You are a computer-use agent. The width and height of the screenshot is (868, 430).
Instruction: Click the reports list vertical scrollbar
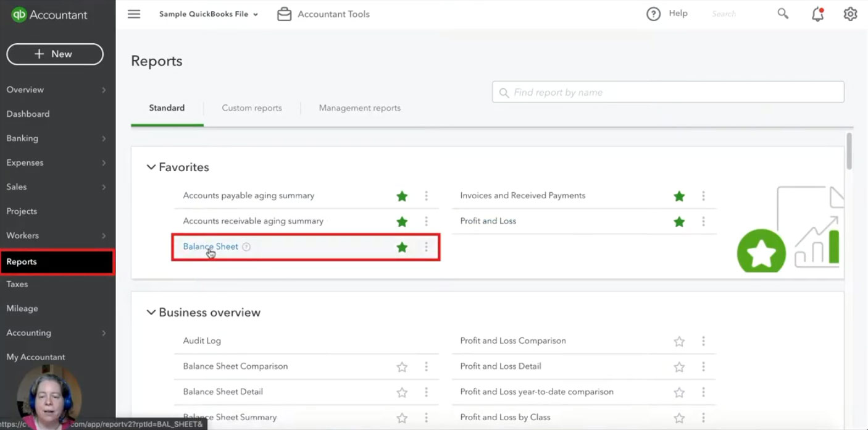coord(849,151)
